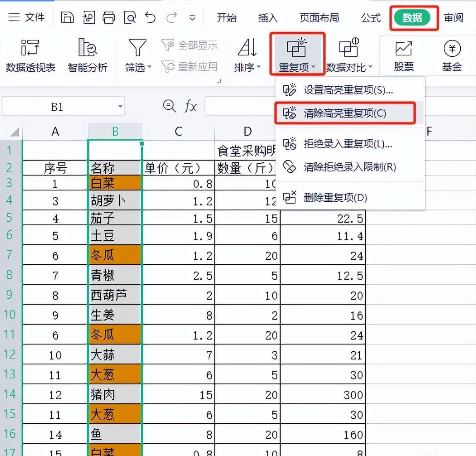The width and height of the screenshot is (476, 456).
Task: Click the select-all corner triangle
Action: coord(14,132)
